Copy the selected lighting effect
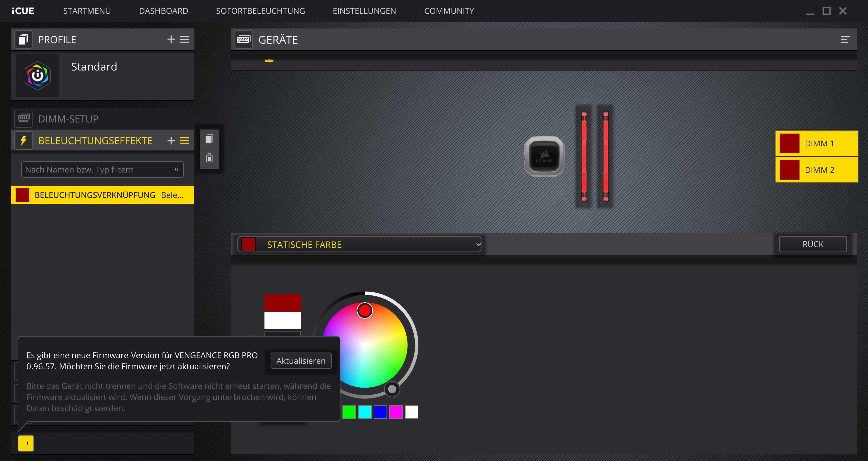The image size is (868, 461). pos(209,139)
